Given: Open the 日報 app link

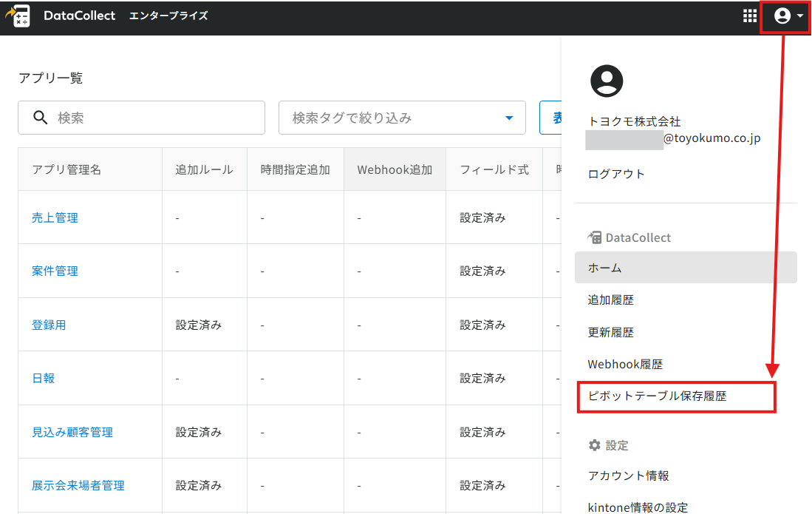Looking at the screenshot, I should 43,378.
